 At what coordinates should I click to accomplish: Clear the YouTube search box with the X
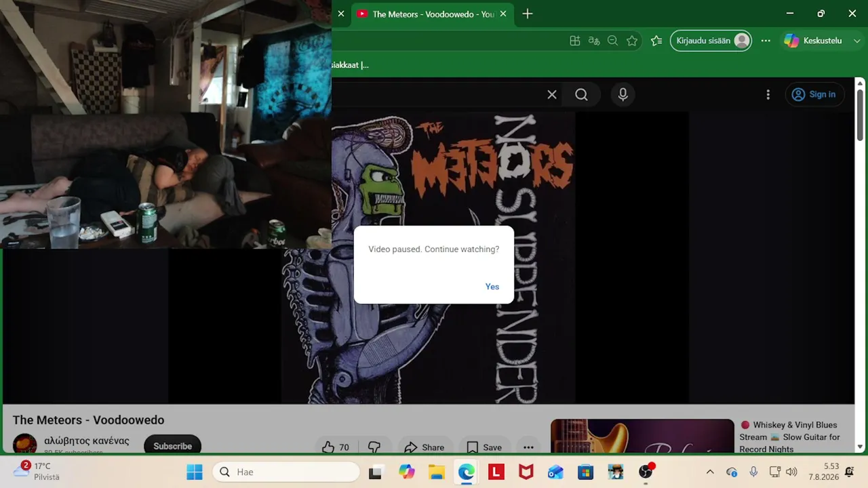(552, 95)
